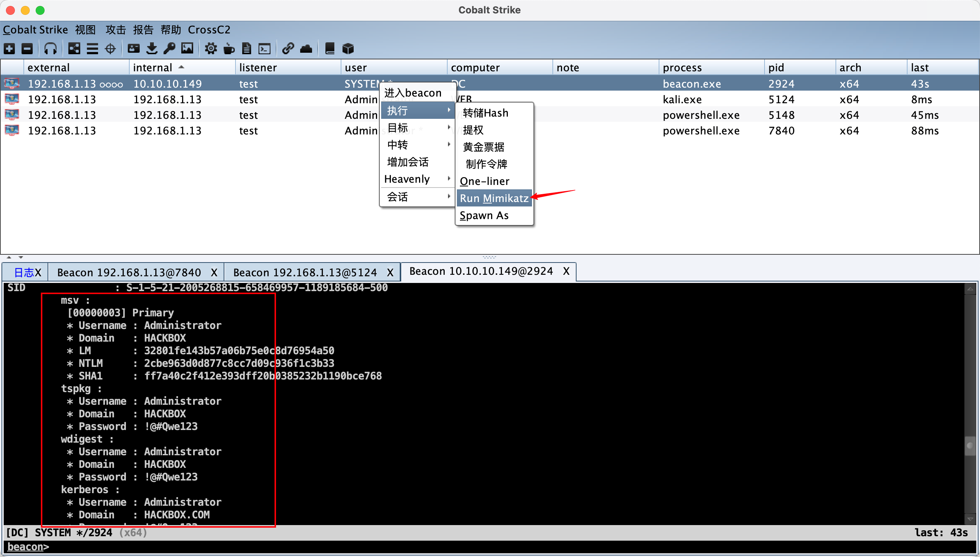Select 进入beacon in context menu
The width and height of the screenshot is (980, 557).
418,92
